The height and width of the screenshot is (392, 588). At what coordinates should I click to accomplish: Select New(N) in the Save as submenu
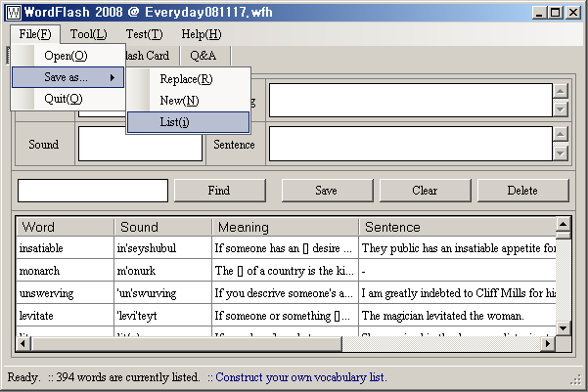pyautogui.click(x=188, y=101)
